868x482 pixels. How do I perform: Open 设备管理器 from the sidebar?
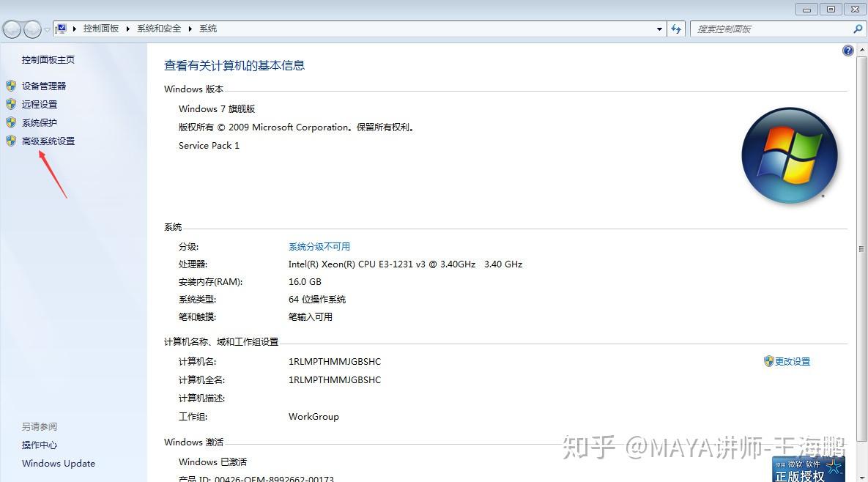(44, 86)
